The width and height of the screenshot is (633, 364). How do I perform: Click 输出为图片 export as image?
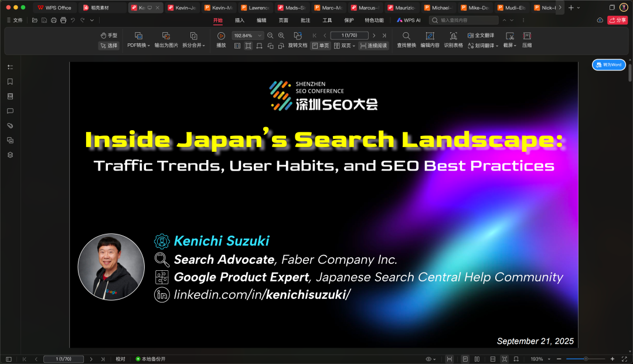click(166, 40)
